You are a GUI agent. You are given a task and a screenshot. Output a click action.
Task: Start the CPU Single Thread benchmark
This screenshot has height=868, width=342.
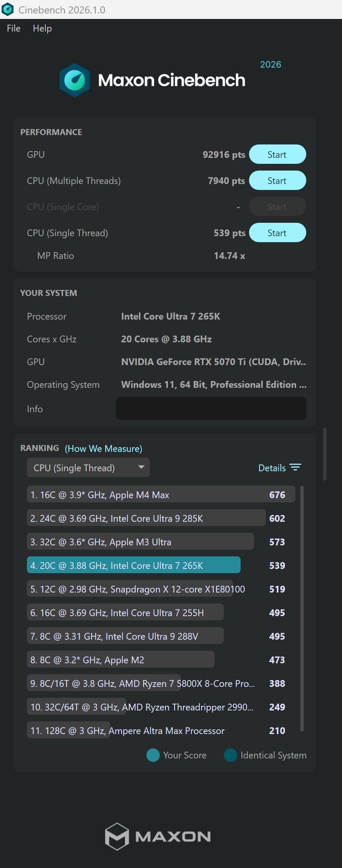pos(277,233)
